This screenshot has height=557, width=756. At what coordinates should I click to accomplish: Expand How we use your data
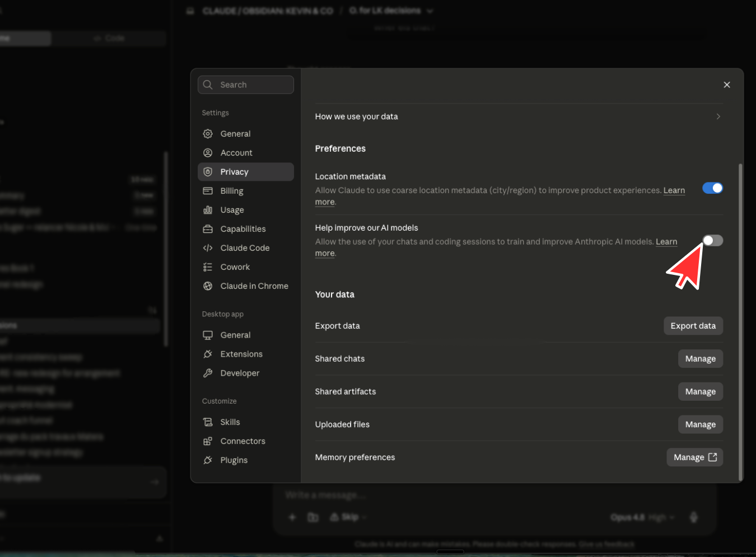(x=519, y=116)
